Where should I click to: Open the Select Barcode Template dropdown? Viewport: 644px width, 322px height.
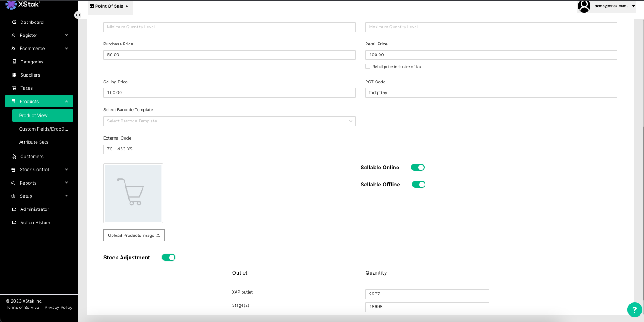[x=229, y=121]
